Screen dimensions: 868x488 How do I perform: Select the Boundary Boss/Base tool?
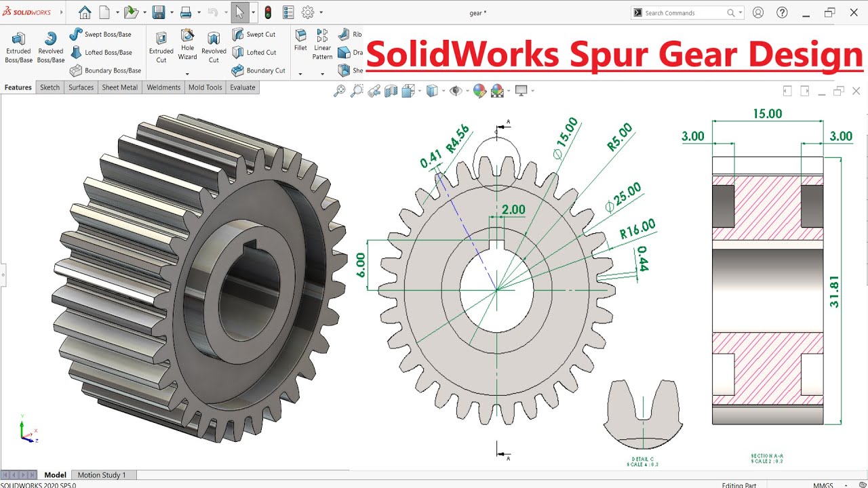click(104, 70)
